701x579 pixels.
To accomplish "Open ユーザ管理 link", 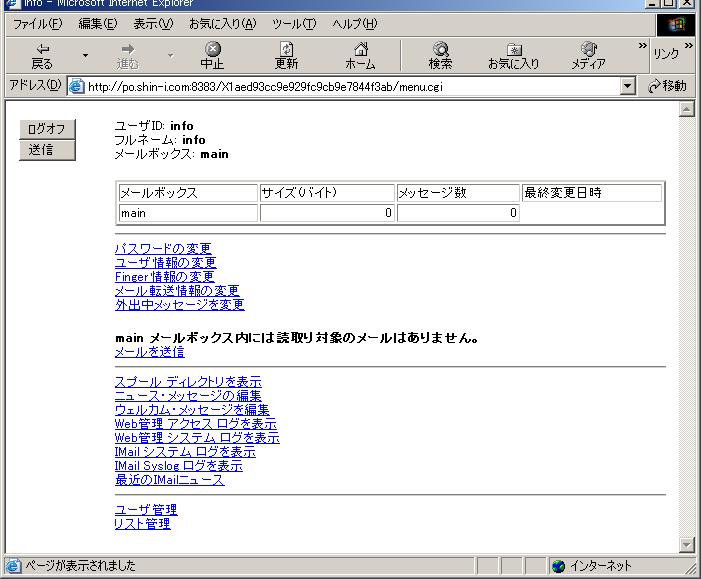I will tap(145, 510).
